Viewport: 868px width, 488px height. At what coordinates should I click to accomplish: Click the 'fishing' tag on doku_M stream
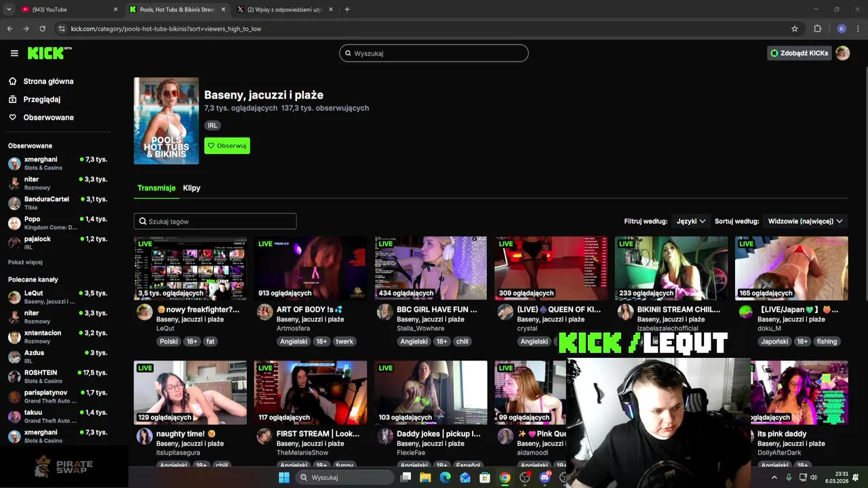pos(827,342)
